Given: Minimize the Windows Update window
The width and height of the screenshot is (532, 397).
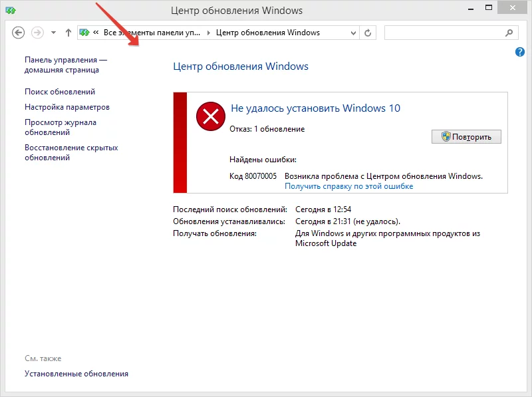Looking at the screenshot, I should (x=471, y=8).
